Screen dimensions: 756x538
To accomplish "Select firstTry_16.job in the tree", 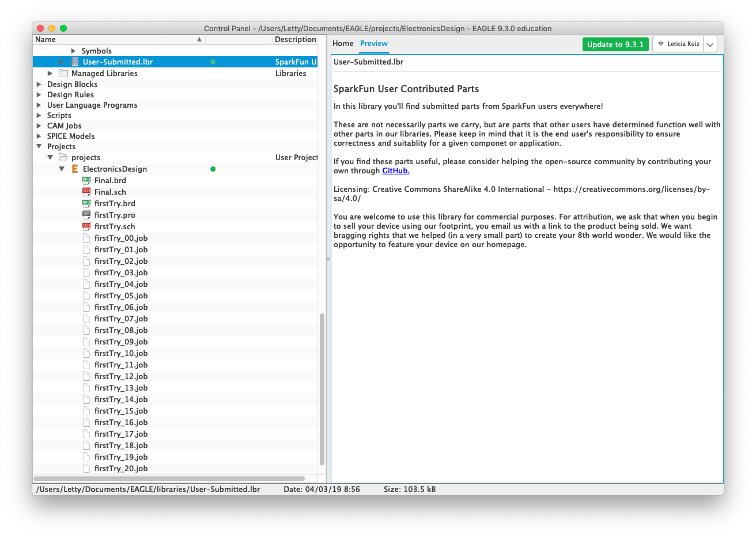I will click(121, 422).
